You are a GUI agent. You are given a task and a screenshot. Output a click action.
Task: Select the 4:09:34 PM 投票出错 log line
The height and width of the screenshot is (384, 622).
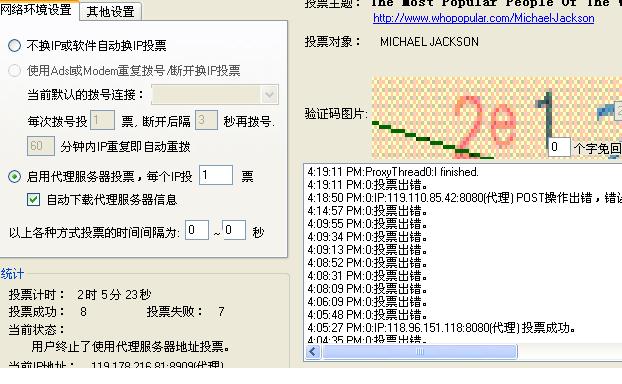367,237
